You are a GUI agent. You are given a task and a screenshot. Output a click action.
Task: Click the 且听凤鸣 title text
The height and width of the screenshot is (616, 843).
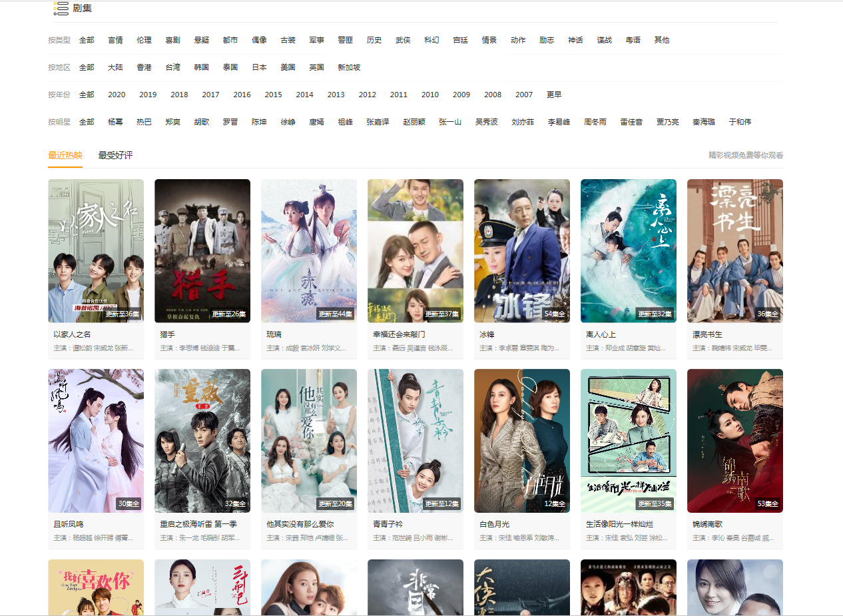pyautogui.click(x=68, y=524)
